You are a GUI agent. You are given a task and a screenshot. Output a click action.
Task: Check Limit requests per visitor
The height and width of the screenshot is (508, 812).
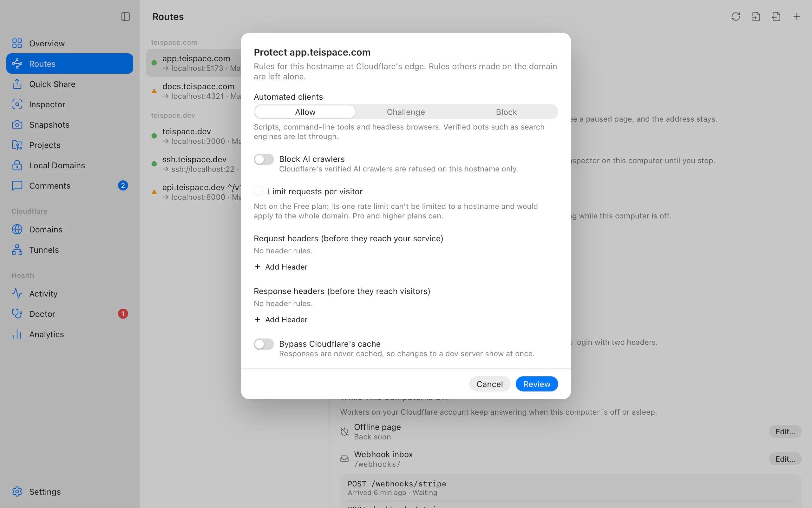pos(258,191)
